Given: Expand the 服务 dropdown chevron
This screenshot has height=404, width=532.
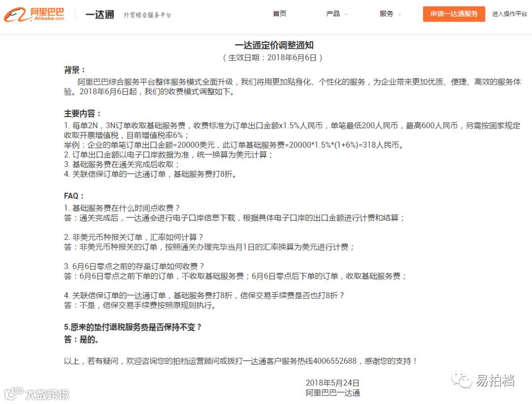Looking at the screenshot, I should [x=399, y=14].
